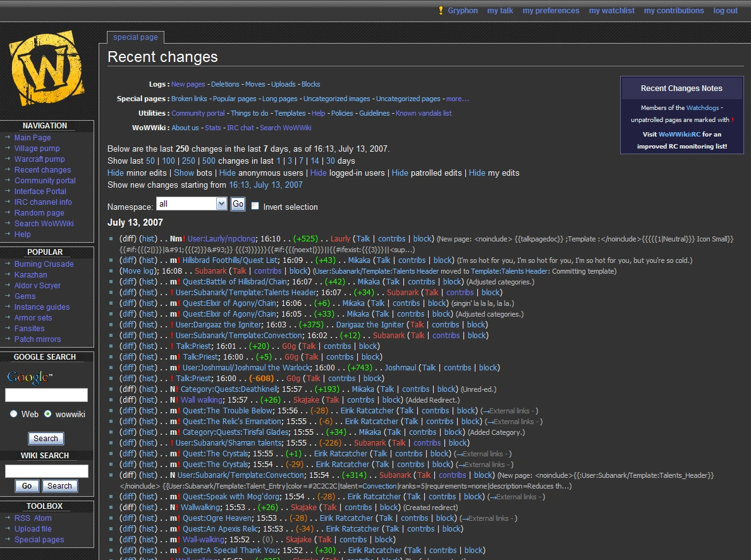The image size is (751, 560).
Task: Open IRC chat WoWWiki link
Action: coord(240,128)
